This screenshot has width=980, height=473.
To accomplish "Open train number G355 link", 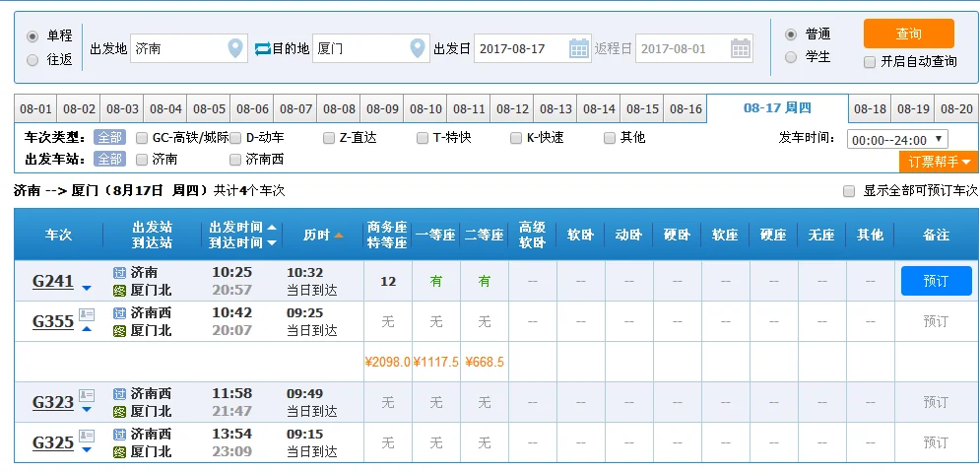I will [53, 321].
